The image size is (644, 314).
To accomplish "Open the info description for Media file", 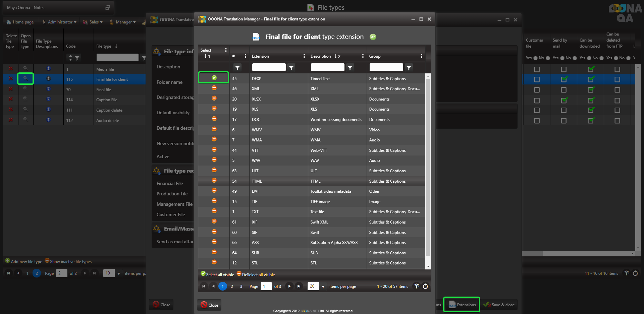I will coord(49,69).
